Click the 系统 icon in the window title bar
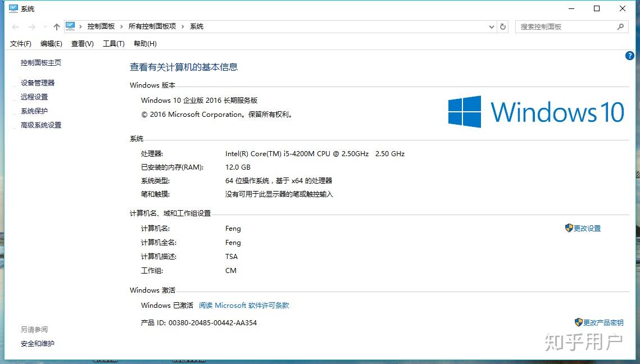Image resolution: width=640 pixels, height=364 pixels. (x=12, y=8)
